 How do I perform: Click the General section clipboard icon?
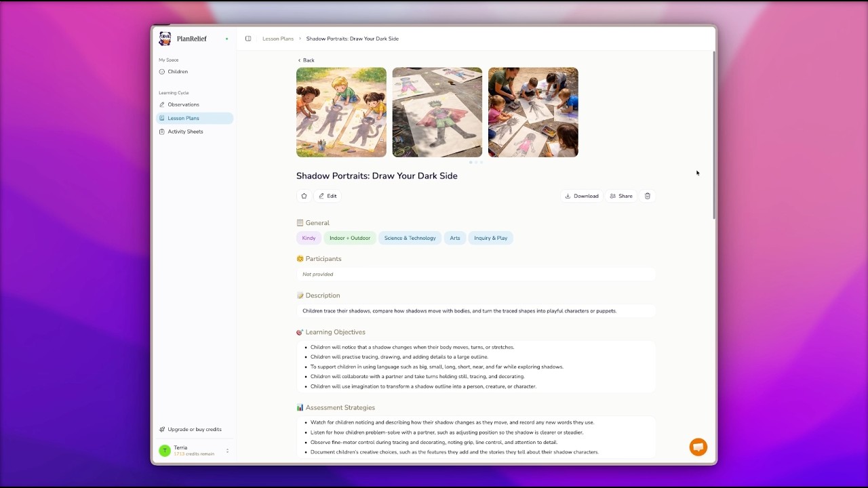[300, 223]
